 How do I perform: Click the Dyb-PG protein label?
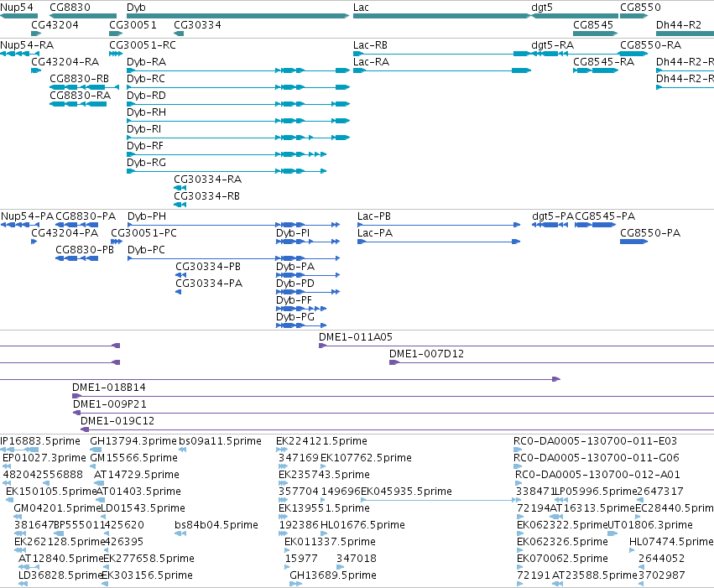[x=295, y=317]
